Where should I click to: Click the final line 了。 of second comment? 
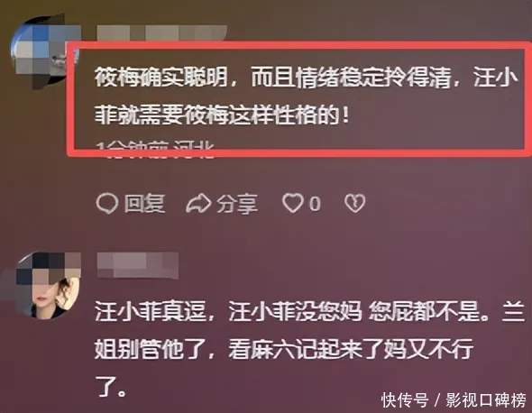click(x=111, y=386)
